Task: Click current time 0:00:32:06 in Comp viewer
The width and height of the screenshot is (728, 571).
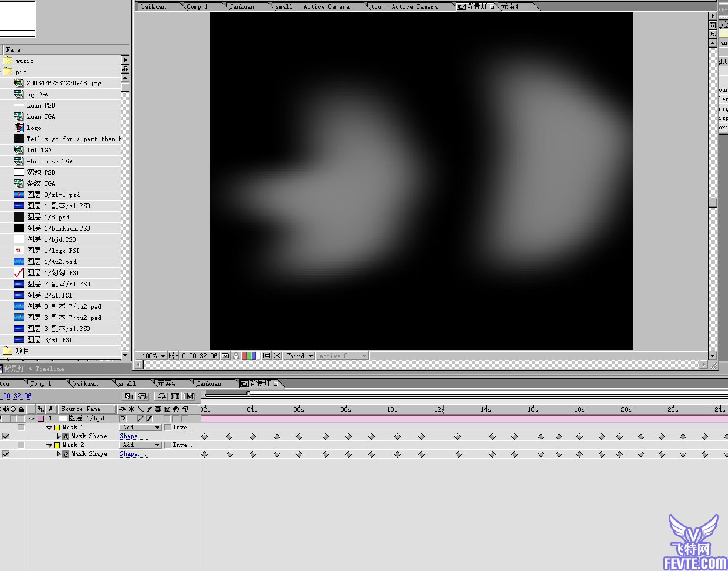Action: [200, 356]
